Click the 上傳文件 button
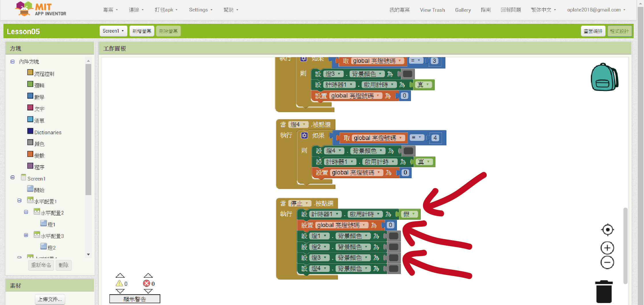This screenshot has width=644, height=305. point(50,299)
